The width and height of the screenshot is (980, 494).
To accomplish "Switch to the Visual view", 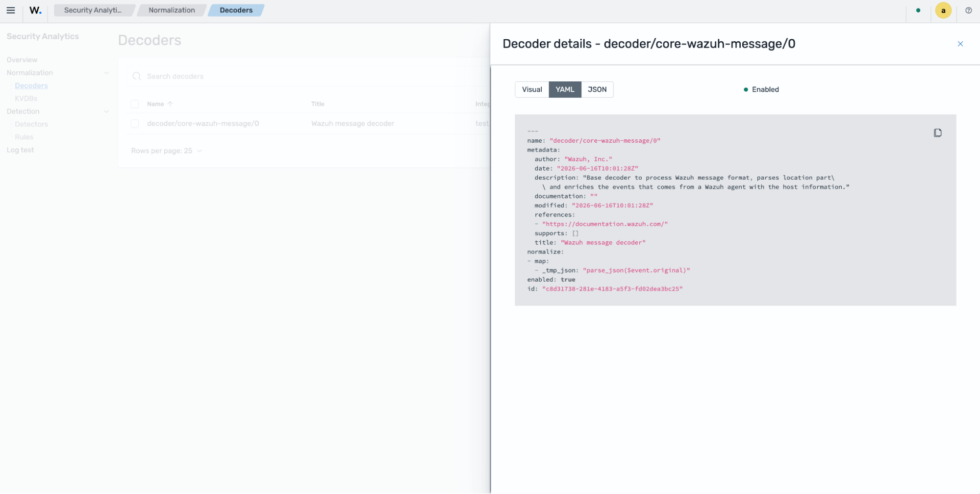I will 531,90.
